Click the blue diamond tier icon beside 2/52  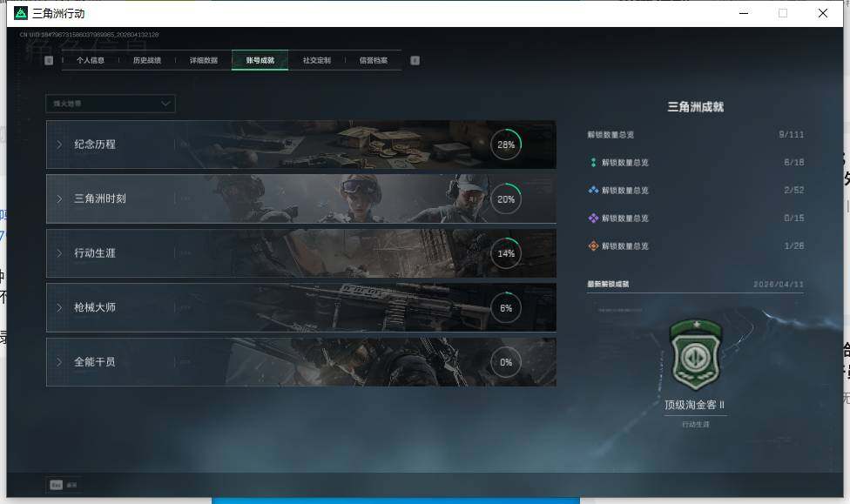[x=593, y=191]
